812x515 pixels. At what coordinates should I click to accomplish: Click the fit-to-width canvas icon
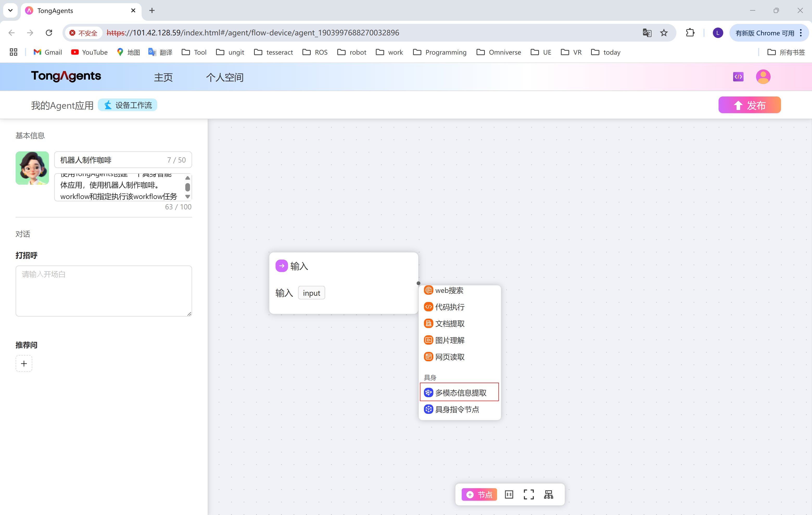pyautogui.click(x=509, y=494)
